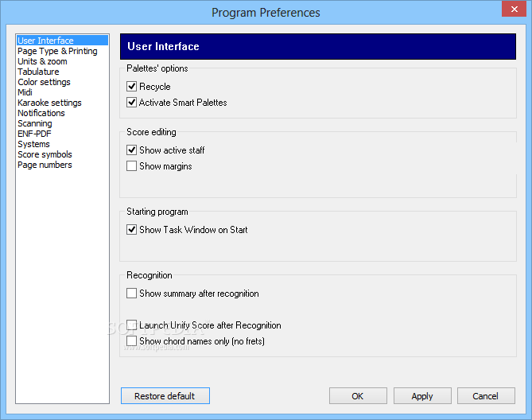Toggle Show Task Window on Start
Image resolution: width=532 pixels, height=420 pixels.
point(132,230)
